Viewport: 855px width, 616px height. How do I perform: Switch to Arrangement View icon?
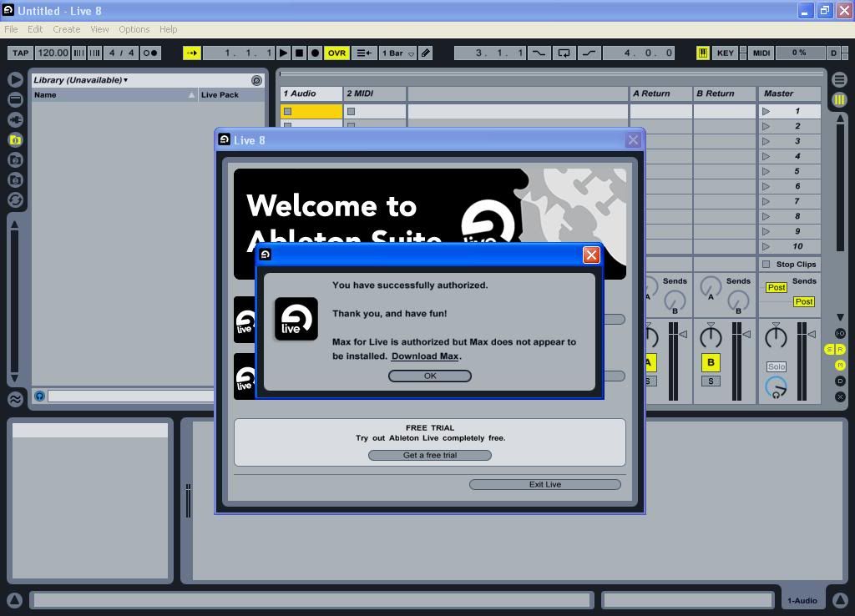(839, 80)
